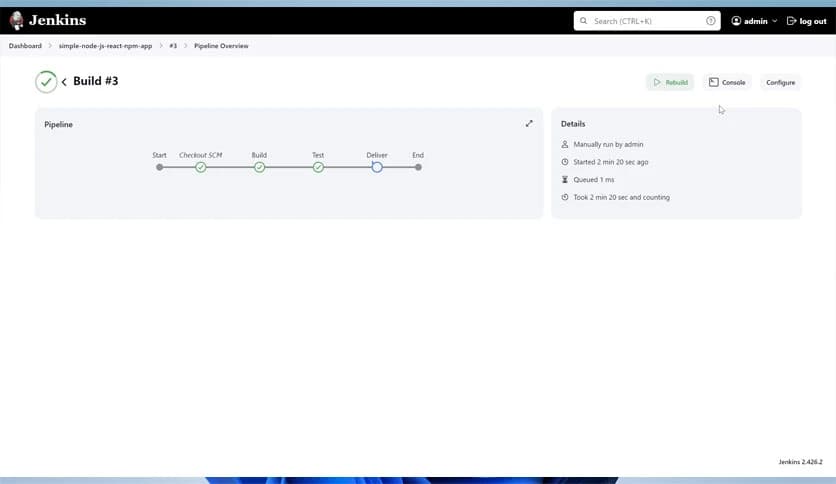Click the user icon beside Manually run

point(565,144)
